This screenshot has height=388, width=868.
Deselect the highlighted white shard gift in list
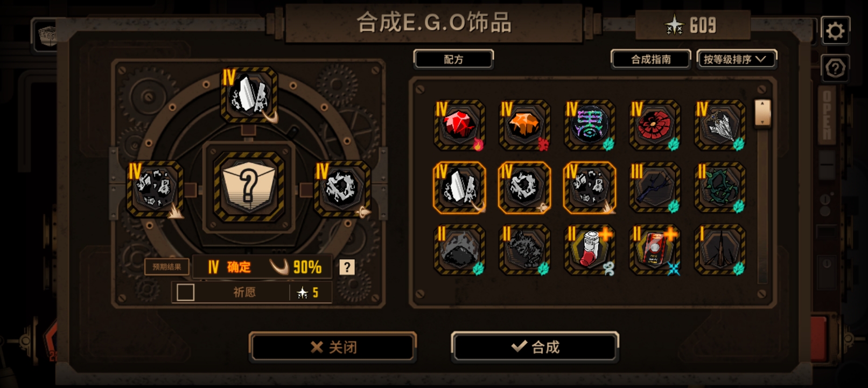pyautogui.click(x=459, y=188)
